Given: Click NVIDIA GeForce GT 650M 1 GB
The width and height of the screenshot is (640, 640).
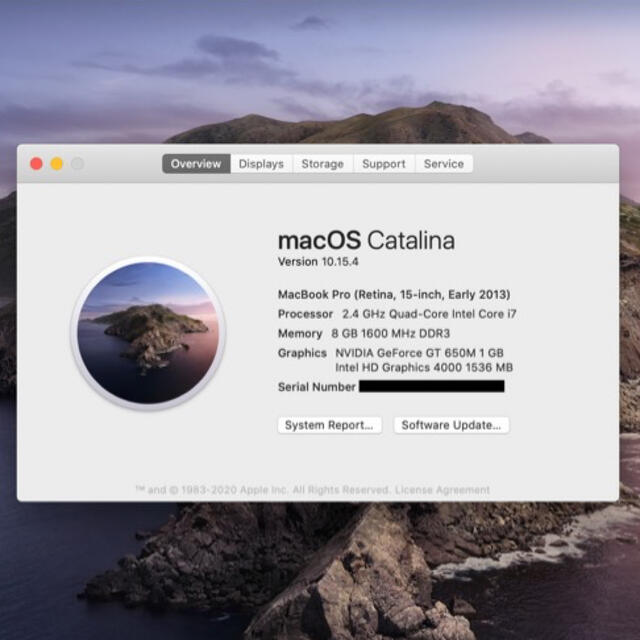Looking at the screenshot, I should 420,353.
